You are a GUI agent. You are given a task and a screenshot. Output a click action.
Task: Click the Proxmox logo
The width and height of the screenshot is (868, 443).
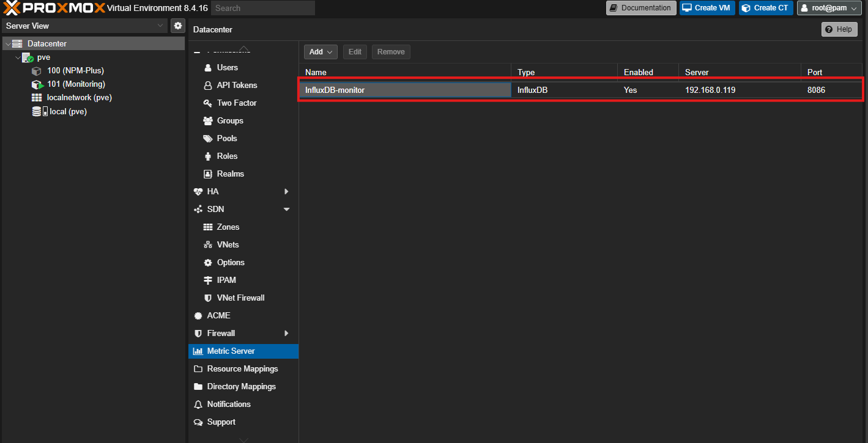[54, 8]
